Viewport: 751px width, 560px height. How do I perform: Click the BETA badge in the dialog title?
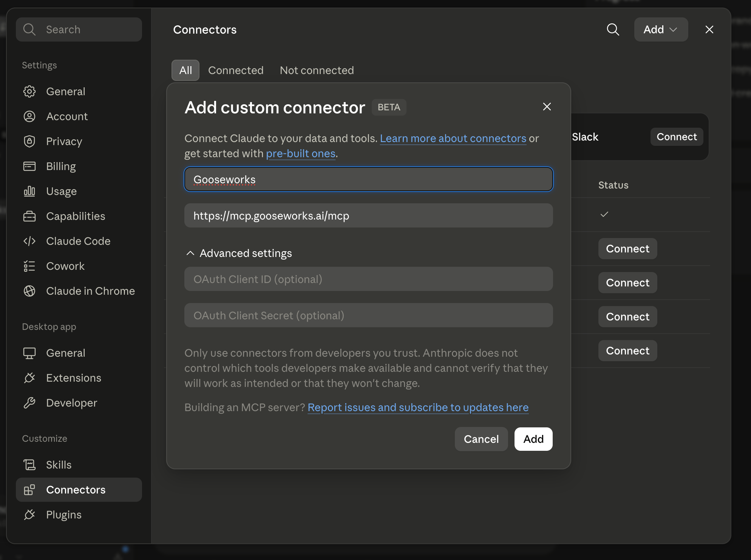[x=389, y=107]
